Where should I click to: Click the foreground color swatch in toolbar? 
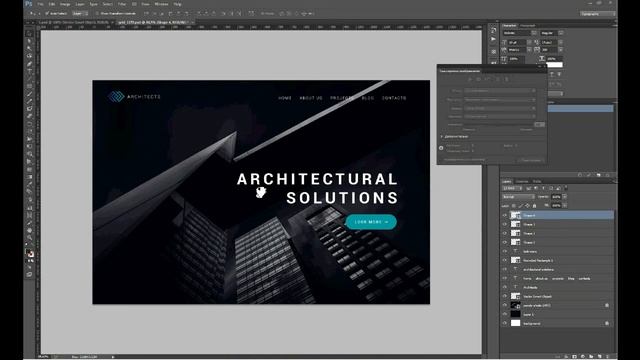pyautogui.click(x=29, y=252)
